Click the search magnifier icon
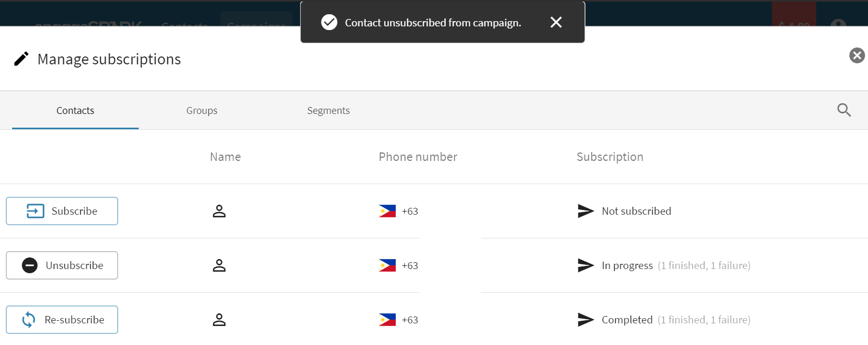 tap(844, 110)
